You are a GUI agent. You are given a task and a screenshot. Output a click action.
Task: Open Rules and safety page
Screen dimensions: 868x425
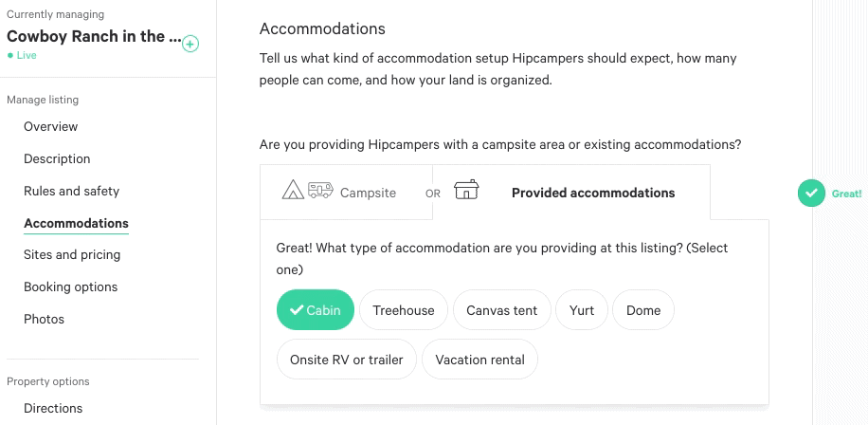(71, 192)
